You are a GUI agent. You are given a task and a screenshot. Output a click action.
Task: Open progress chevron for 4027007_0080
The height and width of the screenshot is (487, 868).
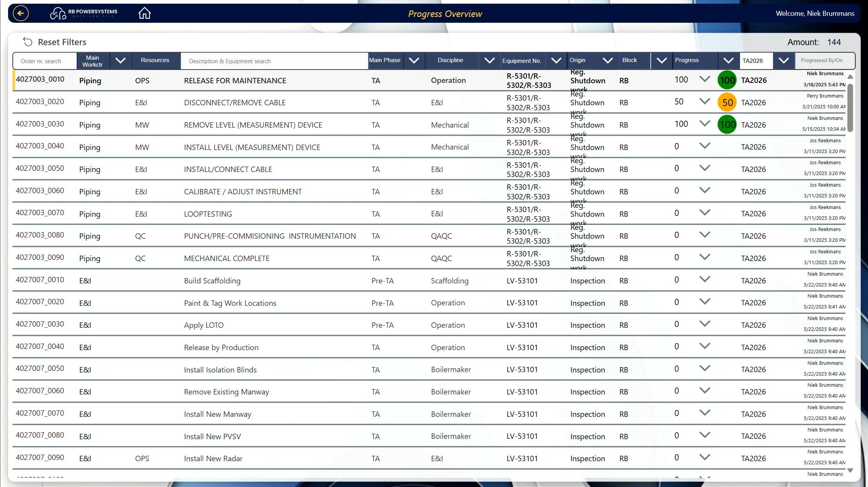[705, 435]
